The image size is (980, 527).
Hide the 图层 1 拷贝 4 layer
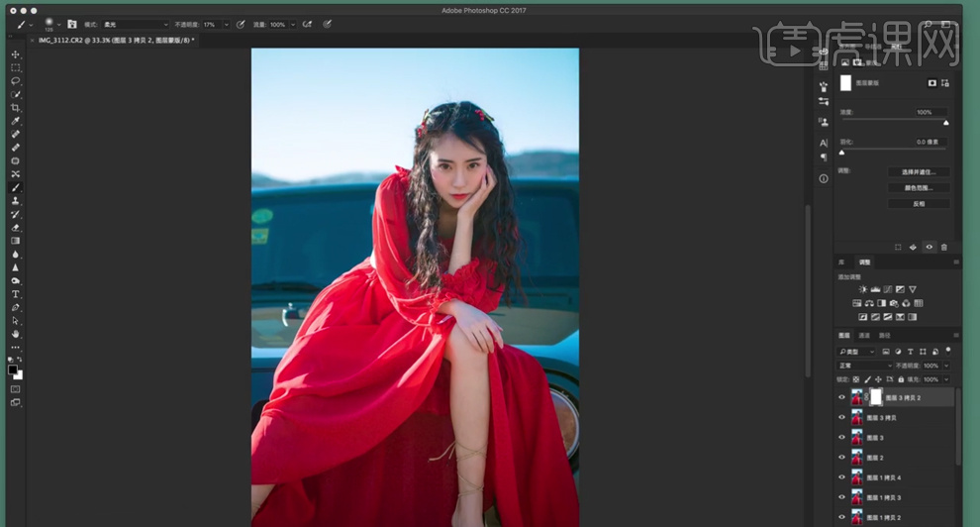click(x=841, y=477)
